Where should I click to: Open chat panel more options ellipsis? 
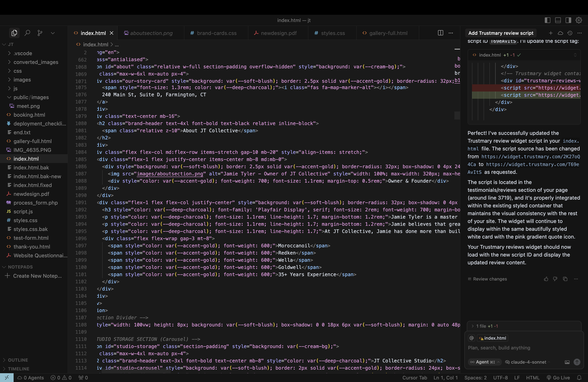coord(580,33)
